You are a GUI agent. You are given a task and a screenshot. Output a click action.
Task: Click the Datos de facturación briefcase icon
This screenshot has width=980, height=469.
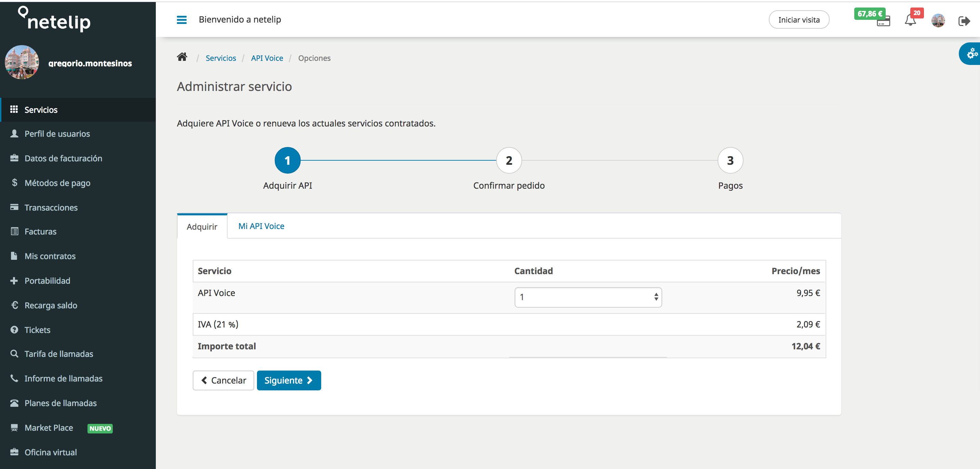pos(14,158)
